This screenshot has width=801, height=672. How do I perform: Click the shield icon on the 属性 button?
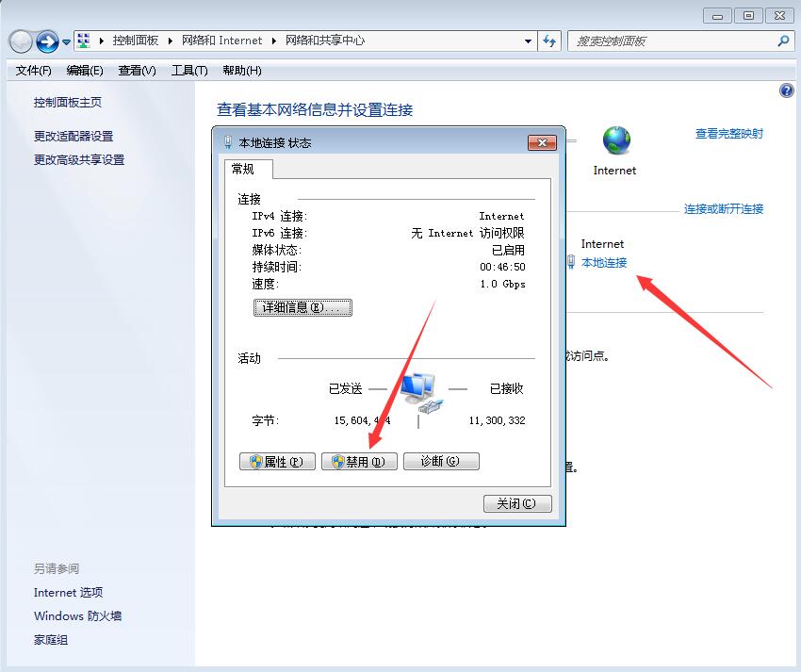coord(256,461)
